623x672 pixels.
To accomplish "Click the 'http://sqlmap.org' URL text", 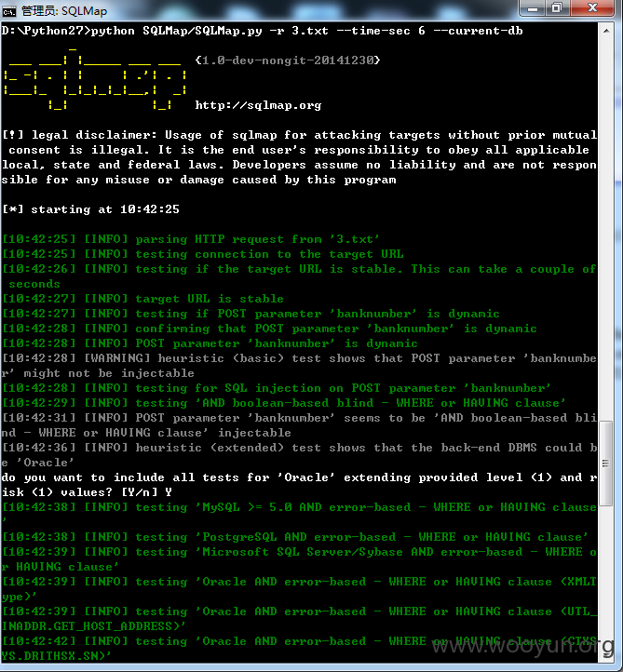I will click(258, 105).
